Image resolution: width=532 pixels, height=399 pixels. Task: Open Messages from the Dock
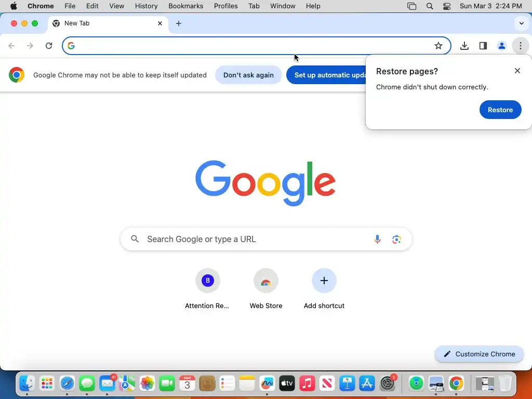(x=87, y=383)
